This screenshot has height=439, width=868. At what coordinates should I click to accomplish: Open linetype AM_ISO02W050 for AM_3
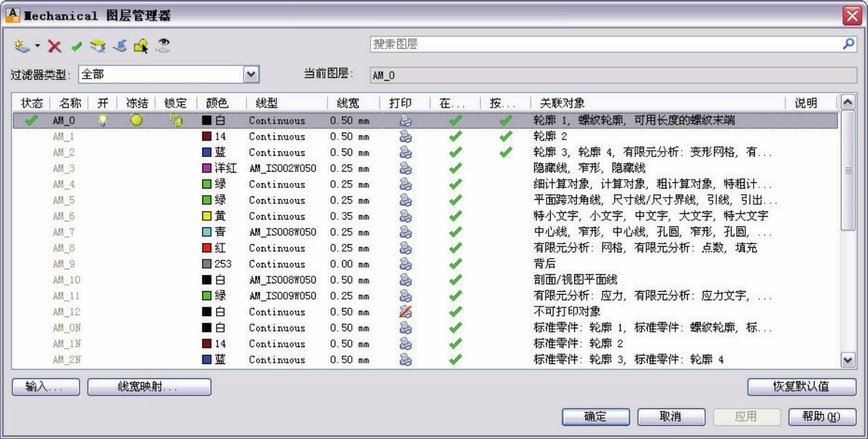(282, 168)
